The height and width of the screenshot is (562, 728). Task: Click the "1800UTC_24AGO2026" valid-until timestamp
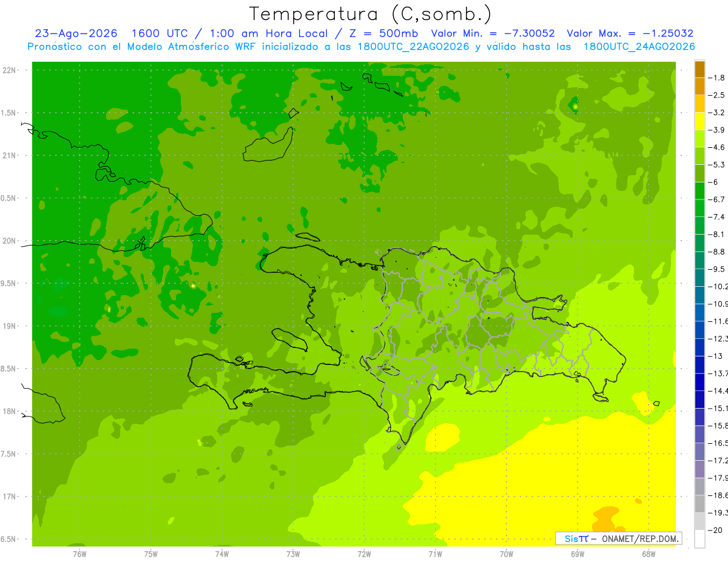(639, 47)
